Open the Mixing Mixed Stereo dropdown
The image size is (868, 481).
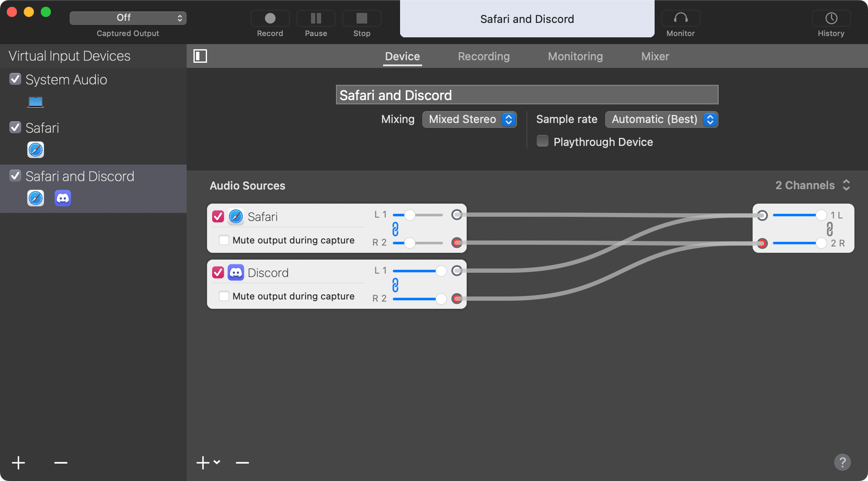(x=469, y=119)
